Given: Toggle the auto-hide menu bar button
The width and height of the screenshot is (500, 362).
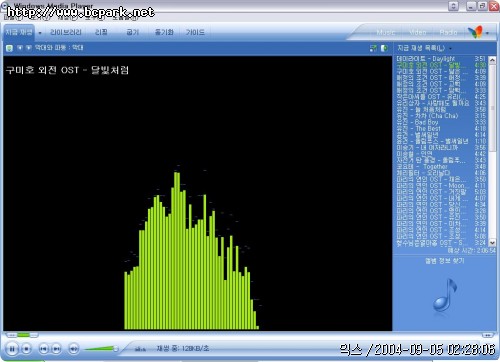Looking at the screenshot, I should click(453, 6).
